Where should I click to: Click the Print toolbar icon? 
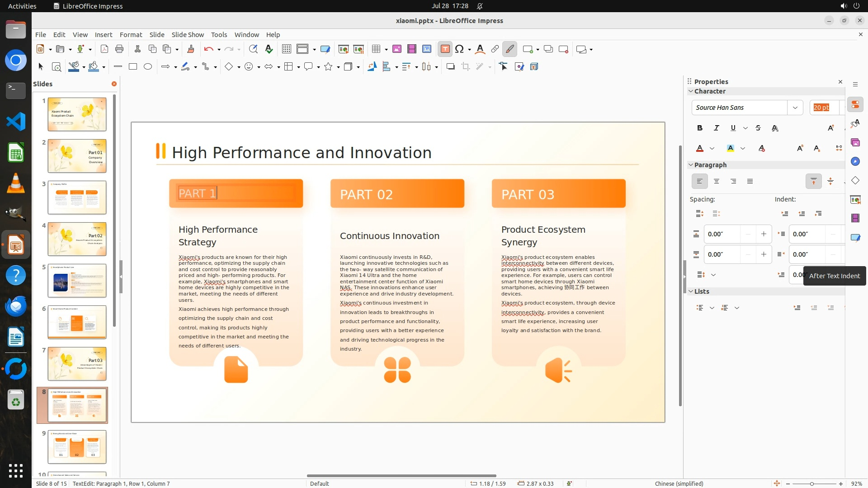119,49
